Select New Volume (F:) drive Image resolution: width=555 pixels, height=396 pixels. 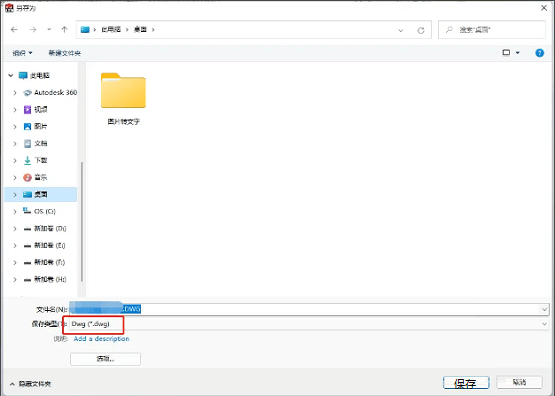(x=45, y=262)
